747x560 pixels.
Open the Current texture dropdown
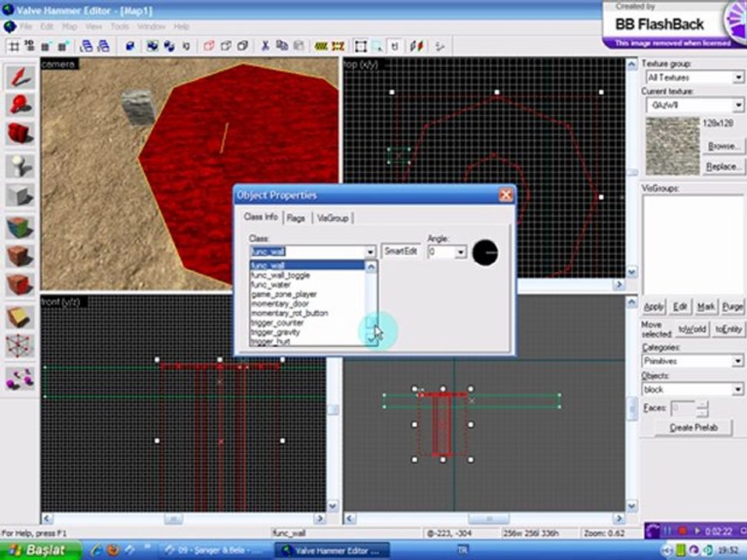click(738, 105)
